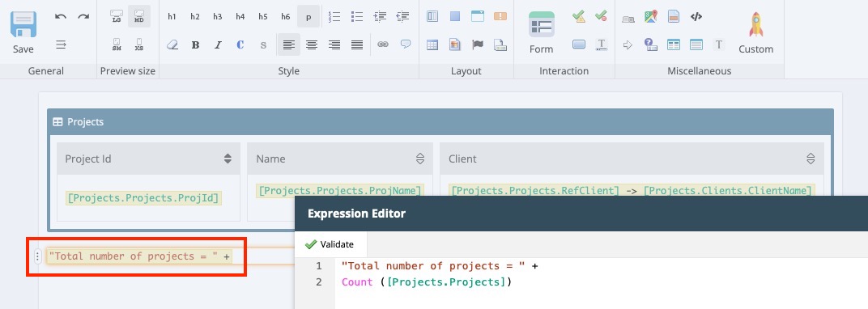This screenshot has height=309, width=868.
Task: Sort the Name column
Action: click(419, 159)
